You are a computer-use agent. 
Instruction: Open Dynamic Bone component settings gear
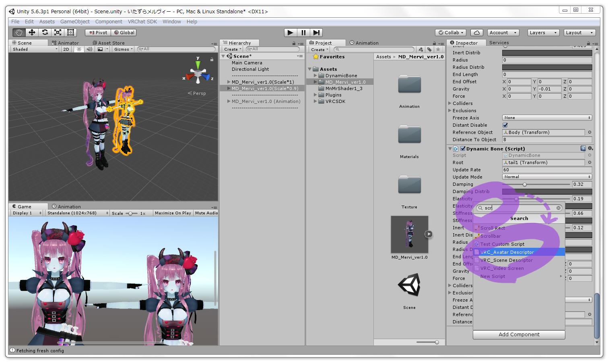(x=590, y=148)
